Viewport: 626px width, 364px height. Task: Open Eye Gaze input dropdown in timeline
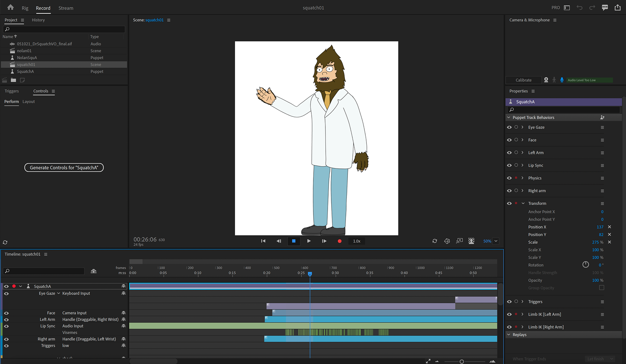pos(59,293)
